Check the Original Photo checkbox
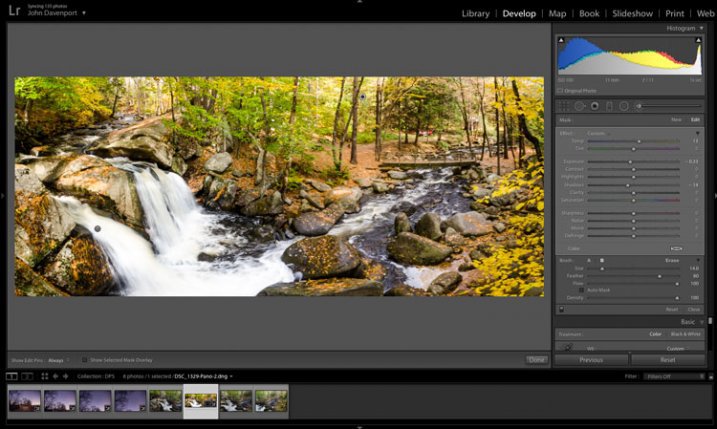Image resolution: width=717 pixels, height=429 pixels. click(561, 91)
